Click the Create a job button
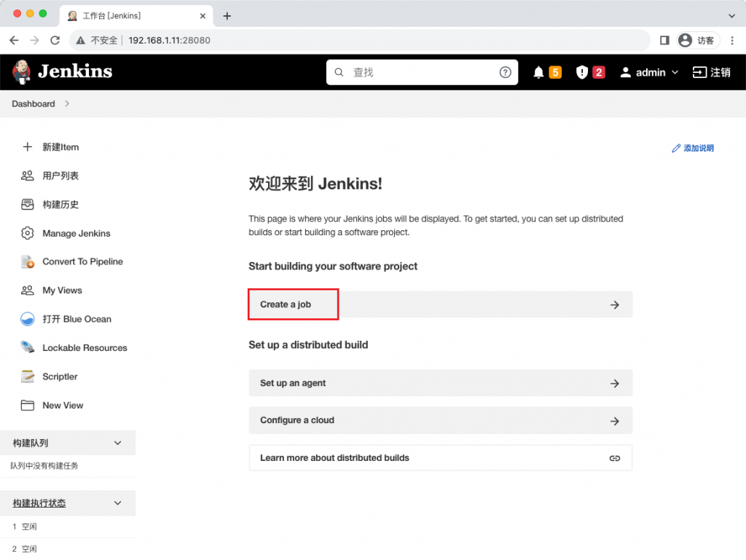 441,304
